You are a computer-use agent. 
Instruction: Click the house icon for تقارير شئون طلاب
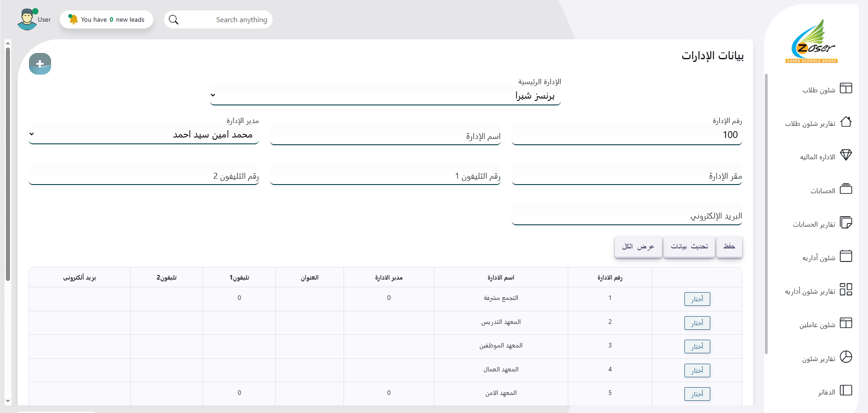pyautogui.click(x=846, y=122)
